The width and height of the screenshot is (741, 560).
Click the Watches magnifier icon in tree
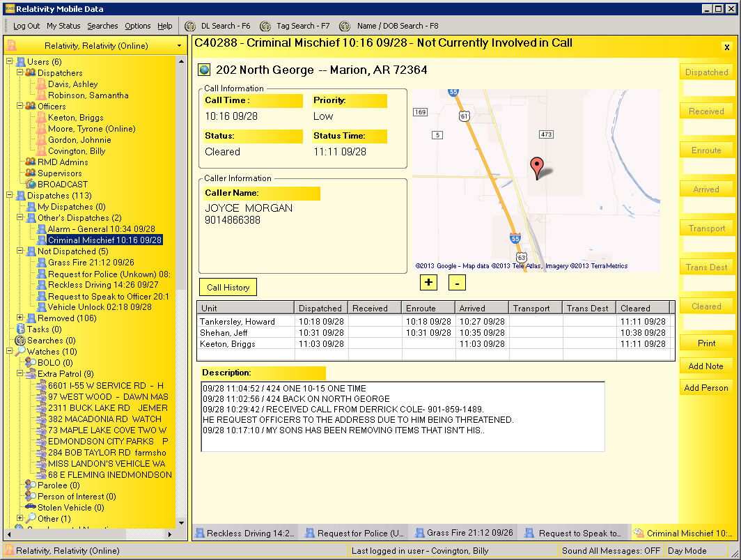(20, 351)
